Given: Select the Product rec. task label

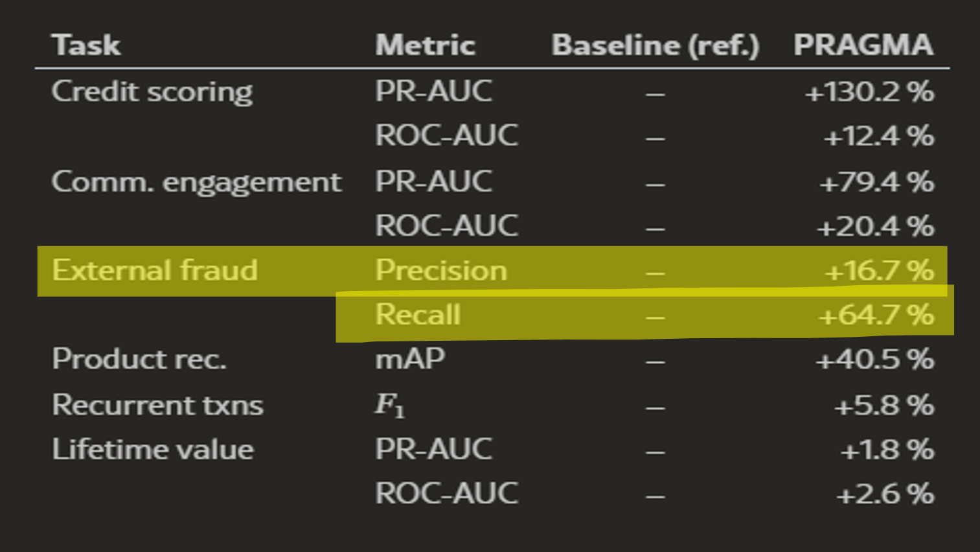Looking at the screenshot, I should [139, 360].
